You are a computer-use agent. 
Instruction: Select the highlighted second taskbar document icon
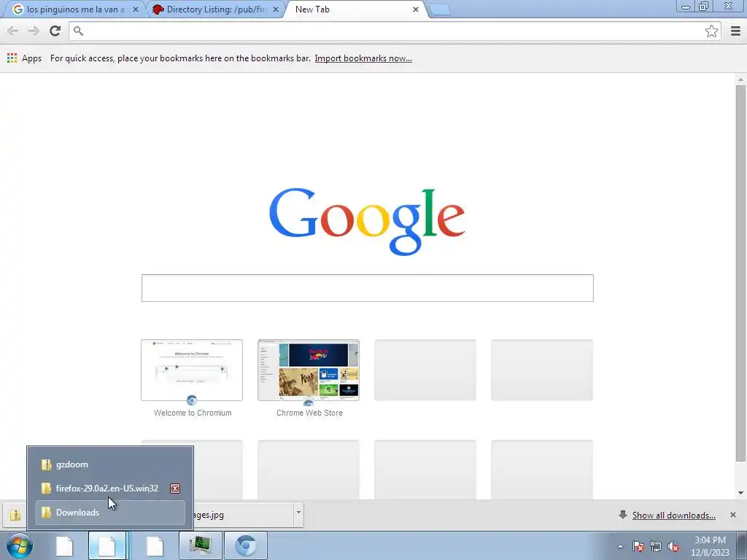coord(108,545)
